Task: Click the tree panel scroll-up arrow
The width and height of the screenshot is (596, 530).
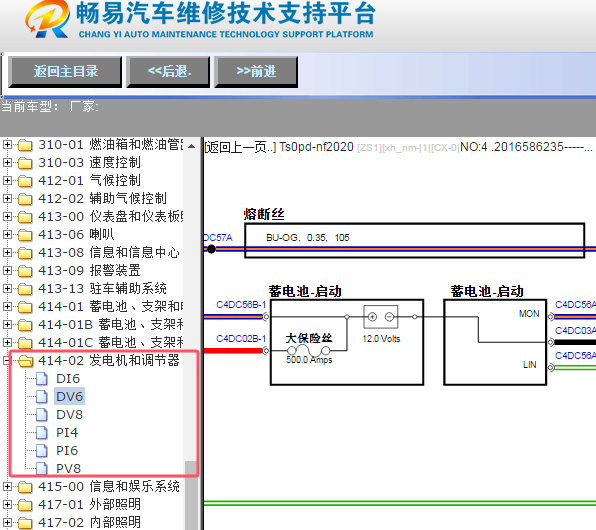Action: click(192, 146)
